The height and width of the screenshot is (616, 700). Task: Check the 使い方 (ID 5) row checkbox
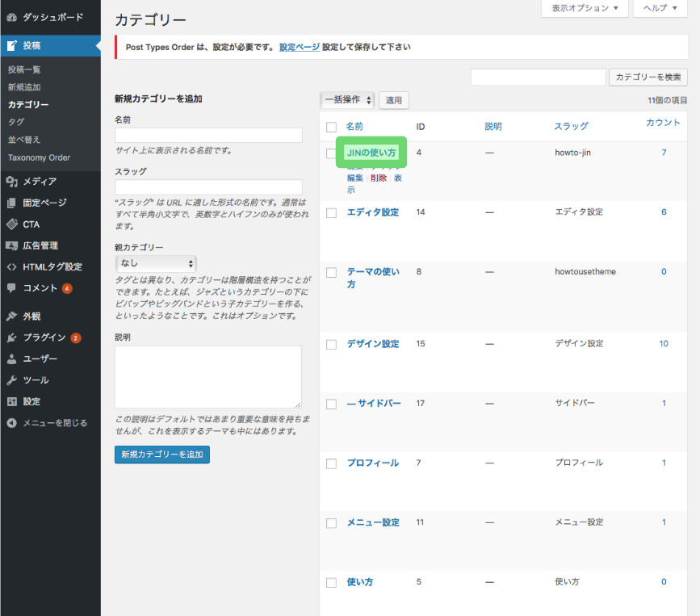click(331, 583)
